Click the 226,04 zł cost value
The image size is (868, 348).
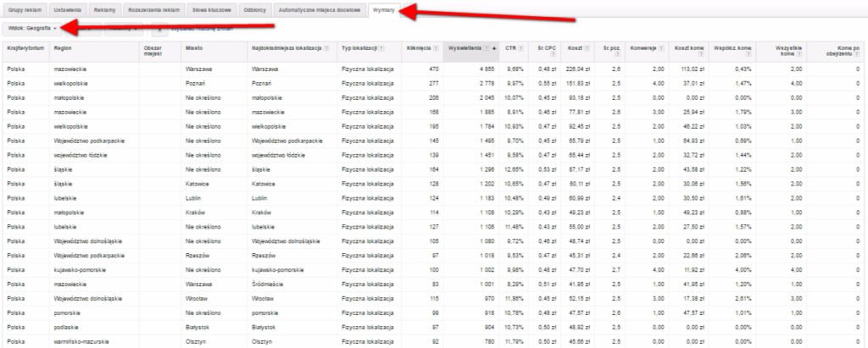[580, 69]
